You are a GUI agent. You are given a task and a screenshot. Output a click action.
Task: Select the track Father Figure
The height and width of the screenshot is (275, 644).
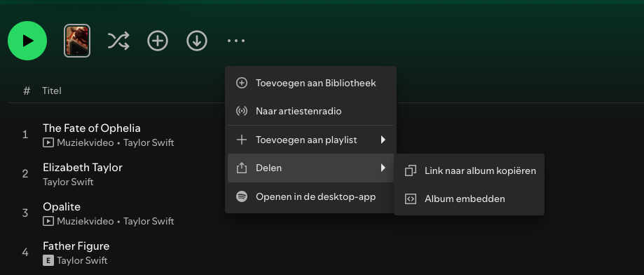pyautogui.click(x=76, y=246)
